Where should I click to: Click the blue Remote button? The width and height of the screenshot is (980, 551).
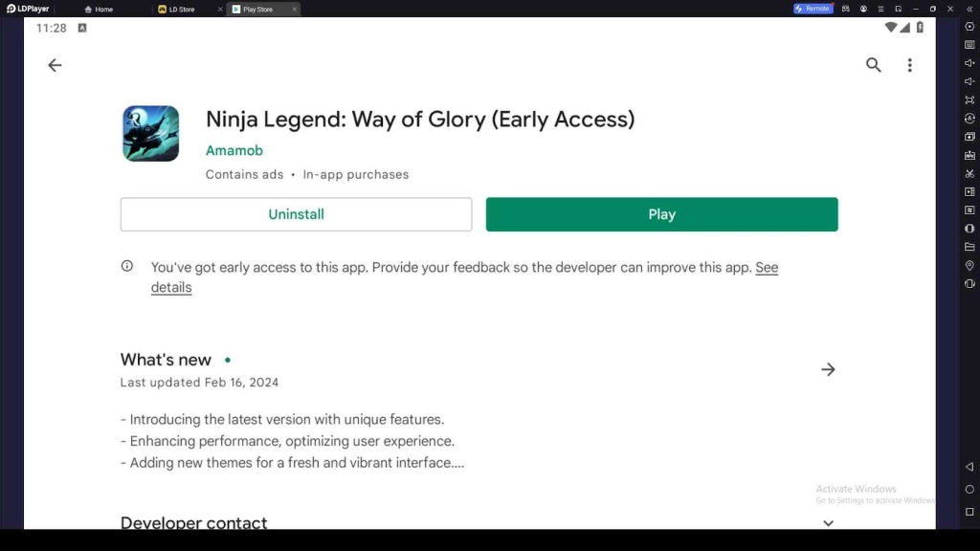pos(813,9)
